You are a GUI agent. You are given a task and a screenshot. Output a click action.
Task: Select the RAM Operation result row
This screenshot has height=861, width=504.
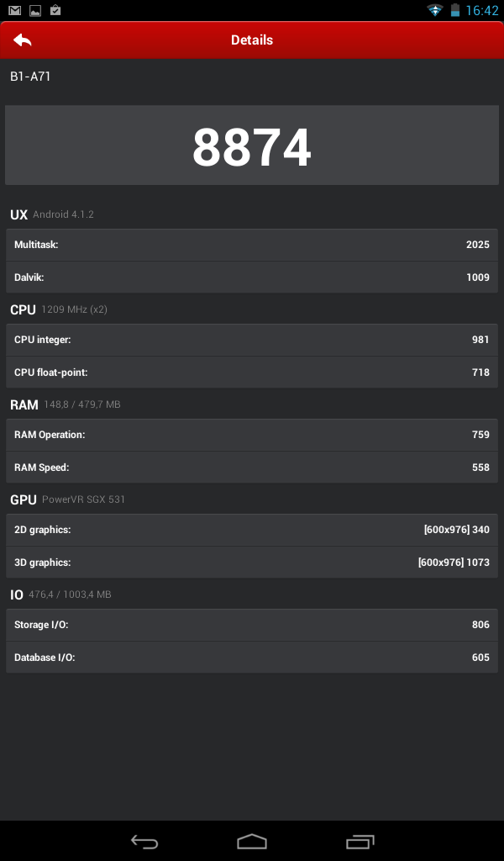(x=252, y=435)
